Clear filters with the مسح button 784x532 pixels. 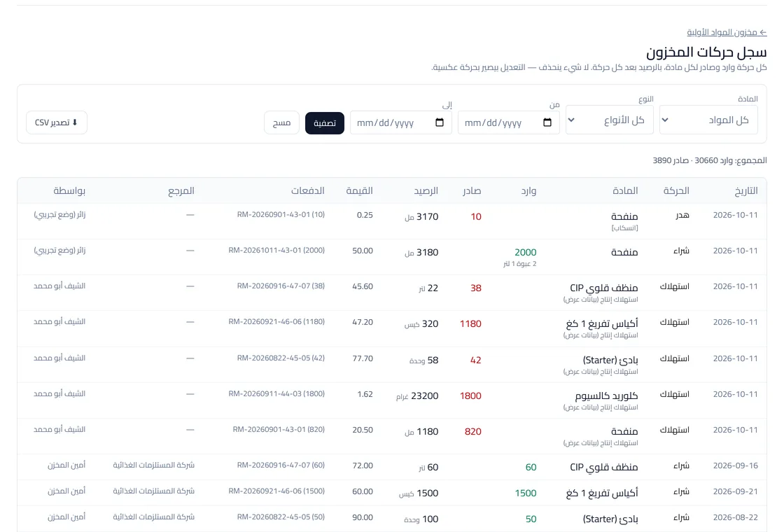coord(281,122)
